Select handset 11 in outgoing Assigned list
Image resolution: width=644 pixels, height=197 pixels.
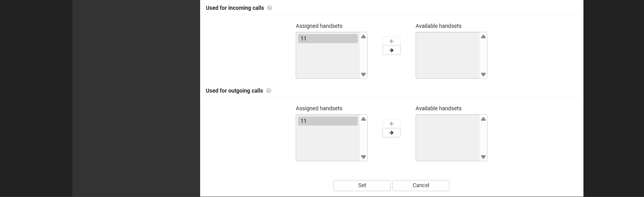coord(328,121)
